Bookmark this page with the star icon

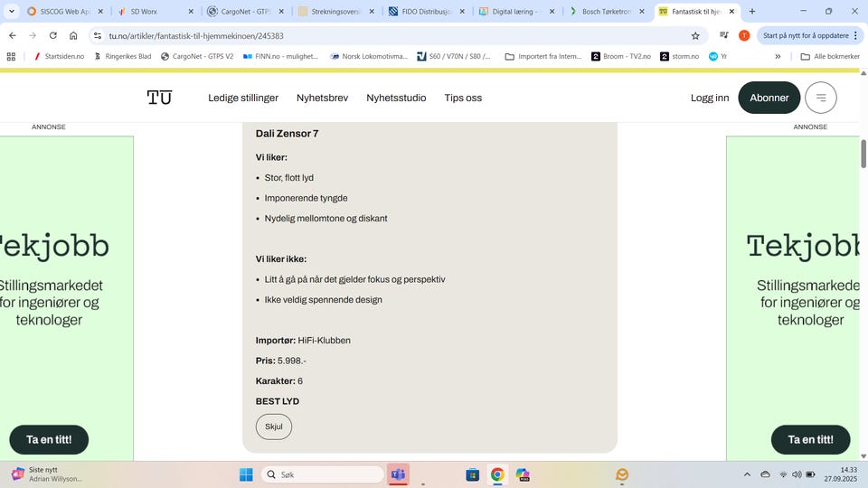695,35
